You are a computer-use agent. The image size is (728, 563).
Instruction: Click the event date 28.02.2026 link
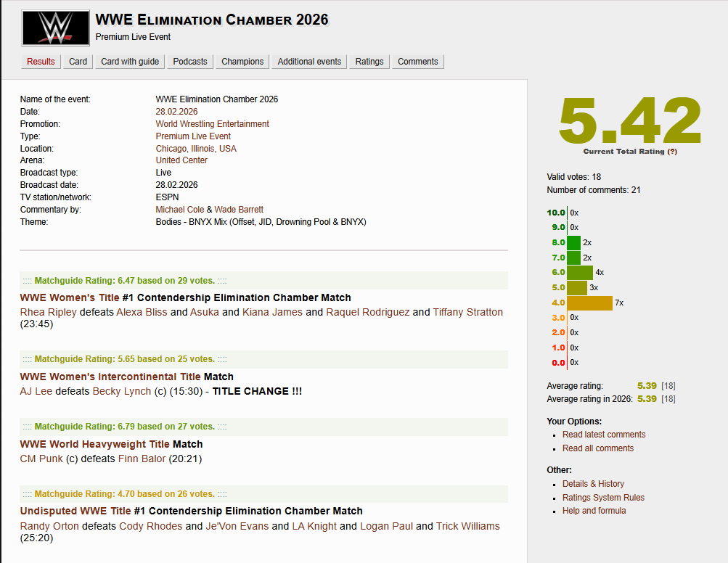pyautogui.click(x=176, y=112)
